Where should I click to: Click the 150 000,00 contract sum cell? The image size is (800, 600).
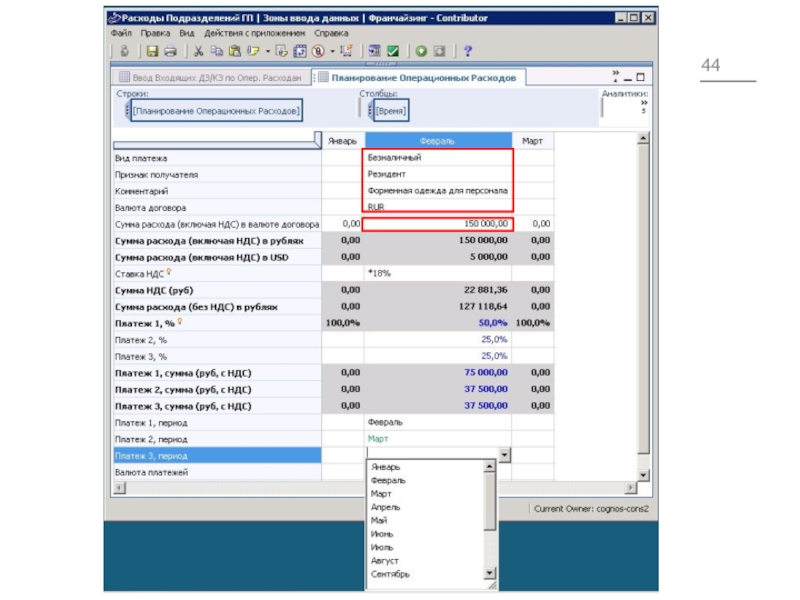coord(438,224)
